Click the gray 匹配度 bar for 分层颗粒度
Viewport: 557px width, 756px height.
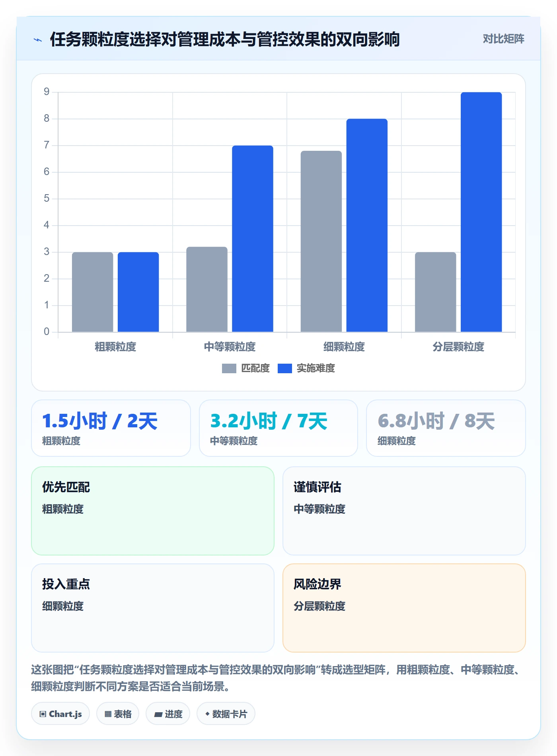click(x=436, y=292)
